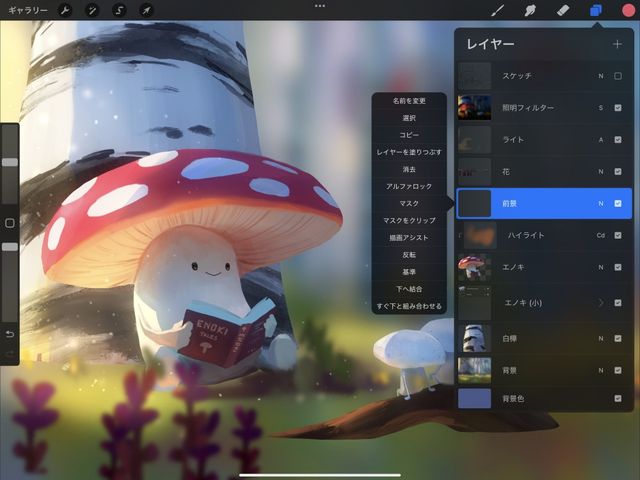
Task: Choose アルファロック in the layer menu
Action: tap(409, 187)
